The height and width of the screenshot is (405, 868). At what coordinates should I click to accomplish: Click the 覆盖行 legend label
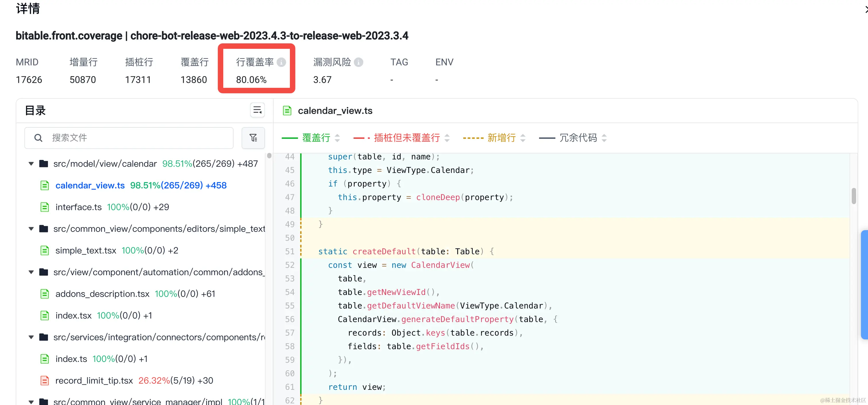click(316, 138)
